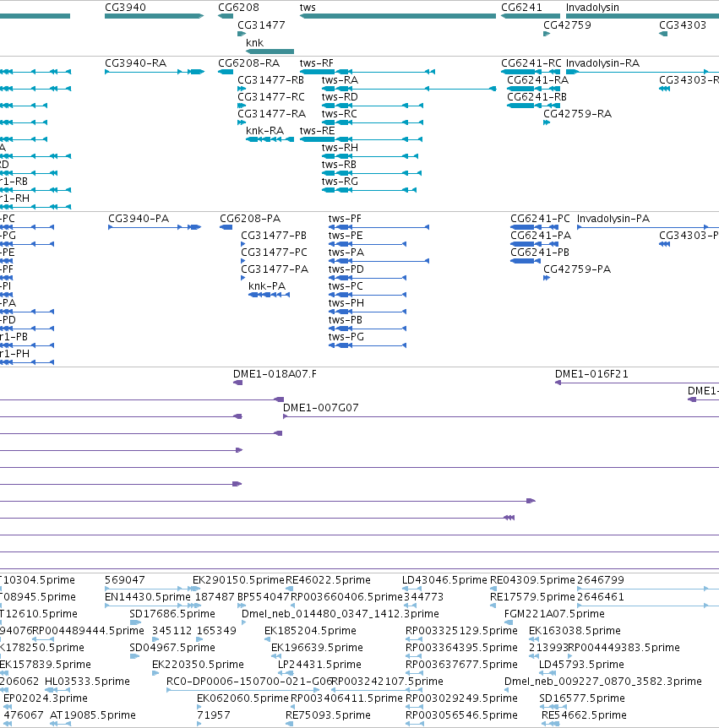Select EST 569047
Viewport: 719px width, 728px height.
click(125, 580)
